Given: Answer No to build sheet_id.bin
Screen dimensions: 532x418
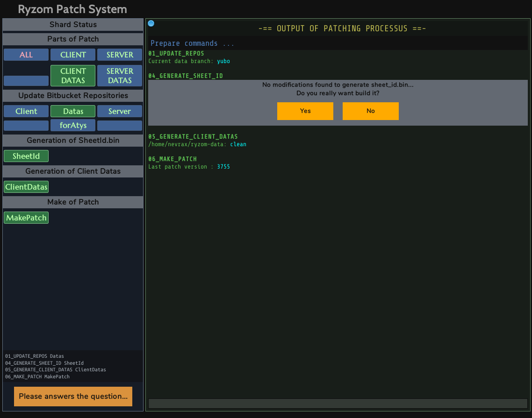Looking at the screenshot, I should 371,111.
